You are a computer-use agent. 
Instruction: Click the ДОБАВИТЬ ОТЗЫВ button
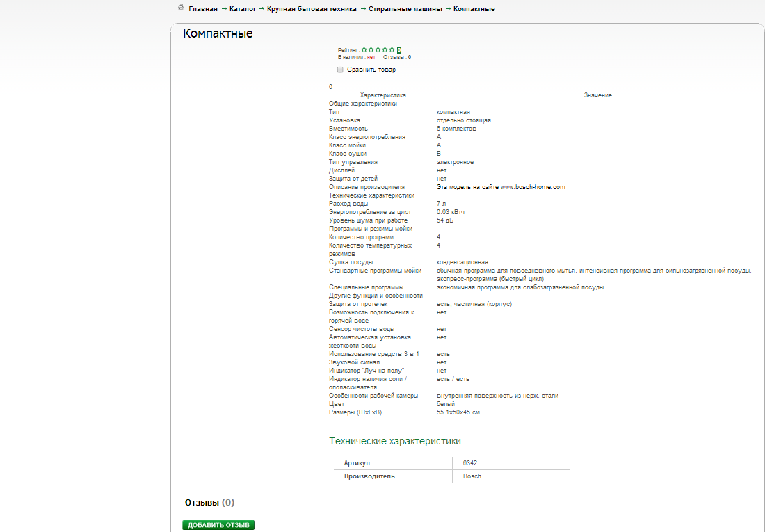pyautogui.click(x=218, y=525)
